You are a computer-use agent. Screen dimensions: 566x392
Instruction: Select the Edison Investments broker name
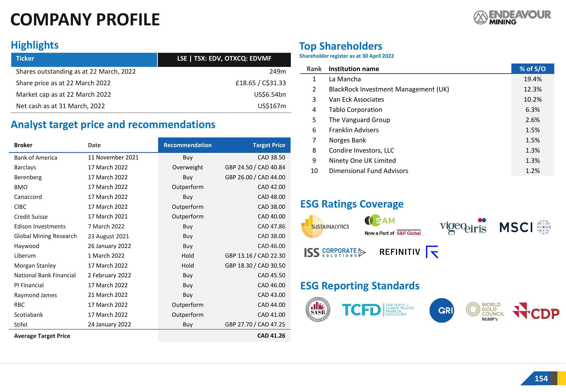point(40,226)
